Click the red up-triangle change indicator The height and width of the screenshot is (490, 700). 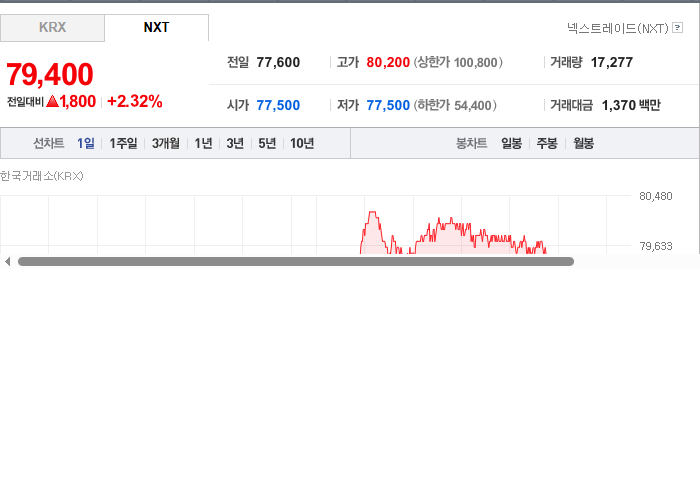(52, 101)
